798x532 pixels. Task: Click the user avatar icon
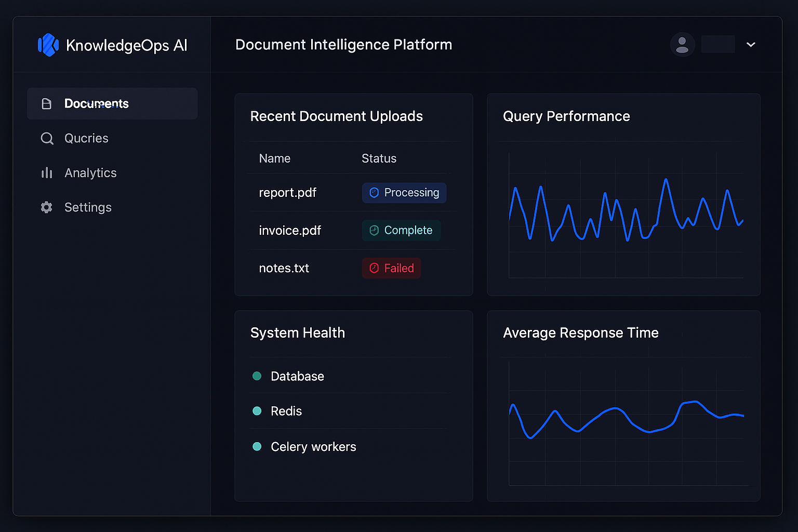coord(683,45)
